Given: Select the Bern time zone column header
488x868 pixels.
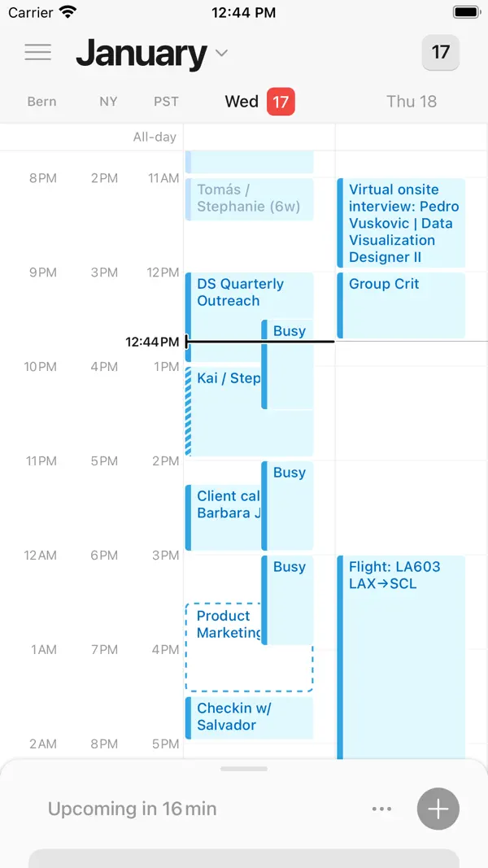Looking at the screenshot, I should (x=41, y=102).
